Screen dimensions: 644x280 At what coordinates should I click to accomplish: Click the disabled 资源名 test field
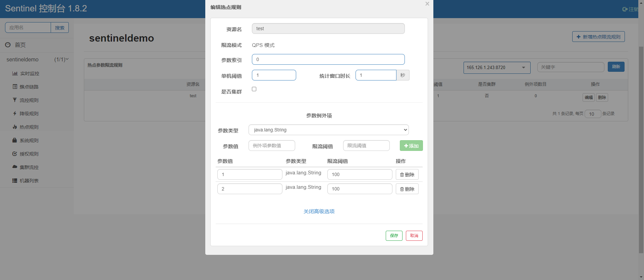[328, 29]
